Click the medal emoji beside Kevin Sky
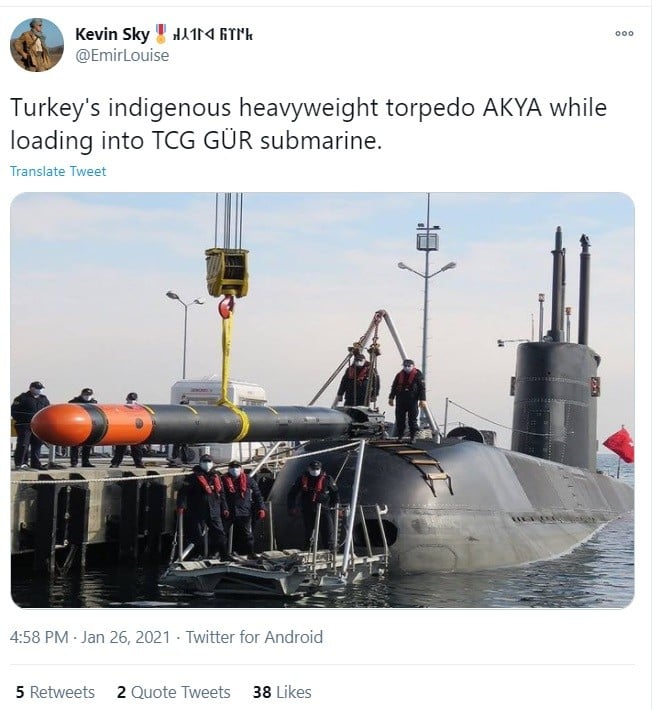Screen dimensions: 652x710 pyautogui.click(x=161, y=34)
